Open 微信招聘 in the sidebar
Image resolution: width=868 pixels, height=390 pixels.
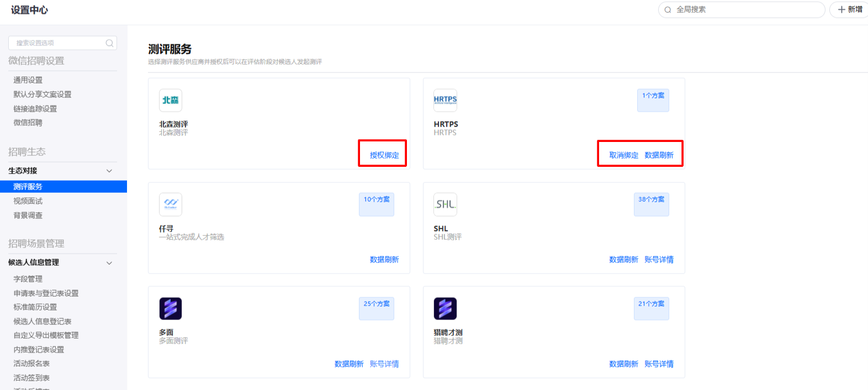point(28,123)
